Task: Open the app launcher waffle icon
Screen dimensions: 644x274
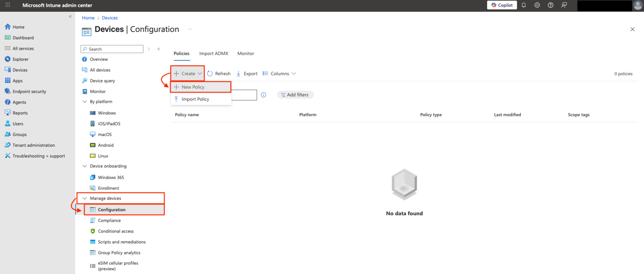Action: pos(8,5)
